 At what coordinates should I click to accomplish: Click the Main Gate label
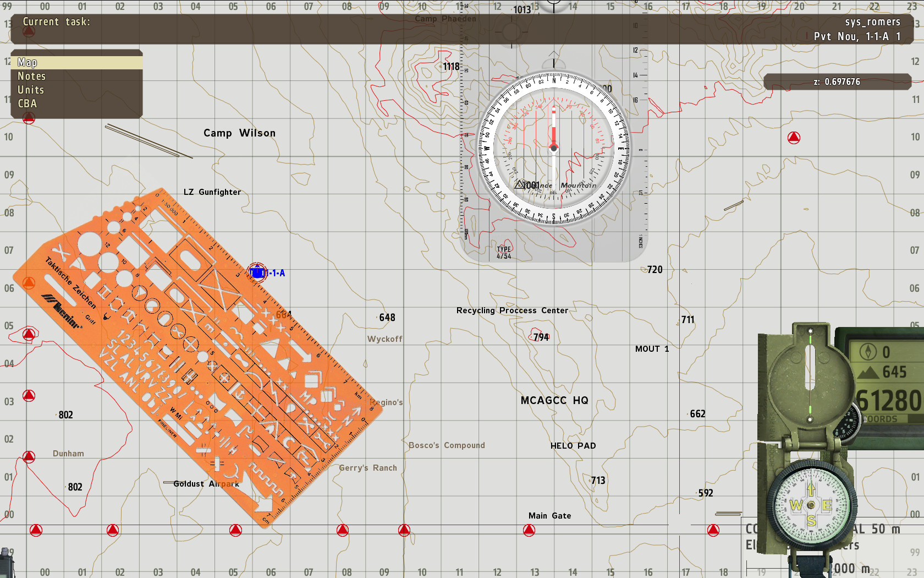pos(549,516)
